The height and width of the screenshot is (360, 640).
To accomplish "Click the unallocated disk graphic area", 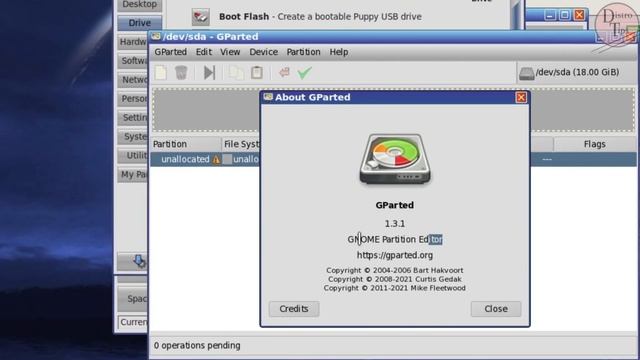I will pyautogui.click(x=394, y=110).
